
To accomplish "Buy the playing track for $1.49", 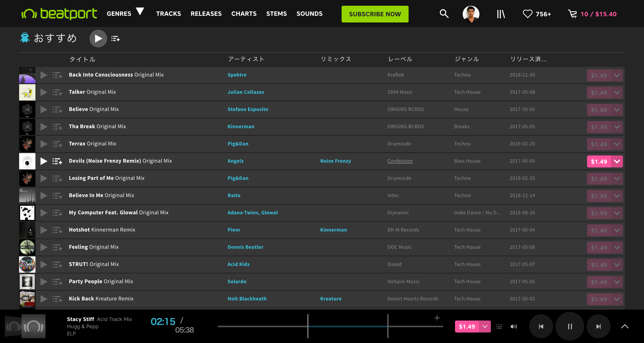I will pos(467,326).
